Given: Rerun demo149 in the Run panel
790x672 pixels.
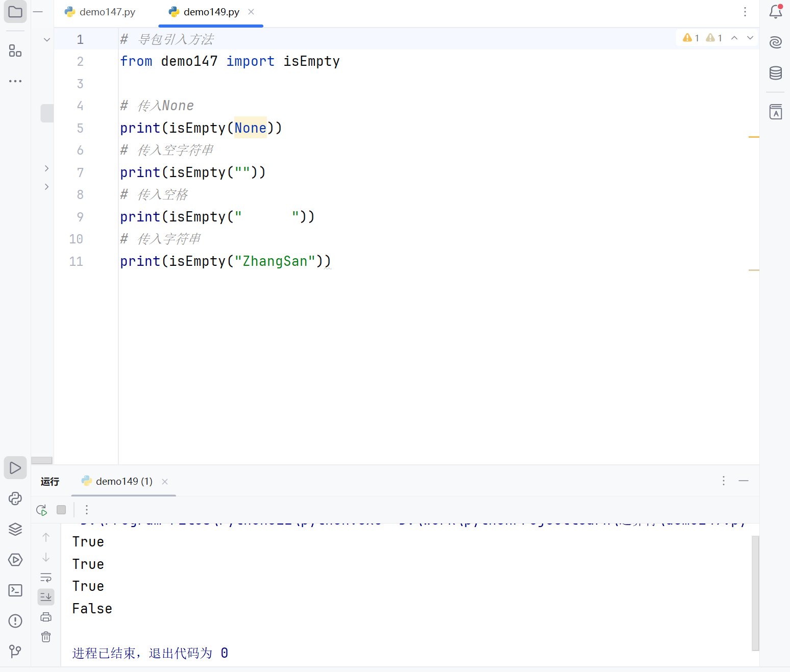Looking at the screenshot, I should tap(42, 510).
